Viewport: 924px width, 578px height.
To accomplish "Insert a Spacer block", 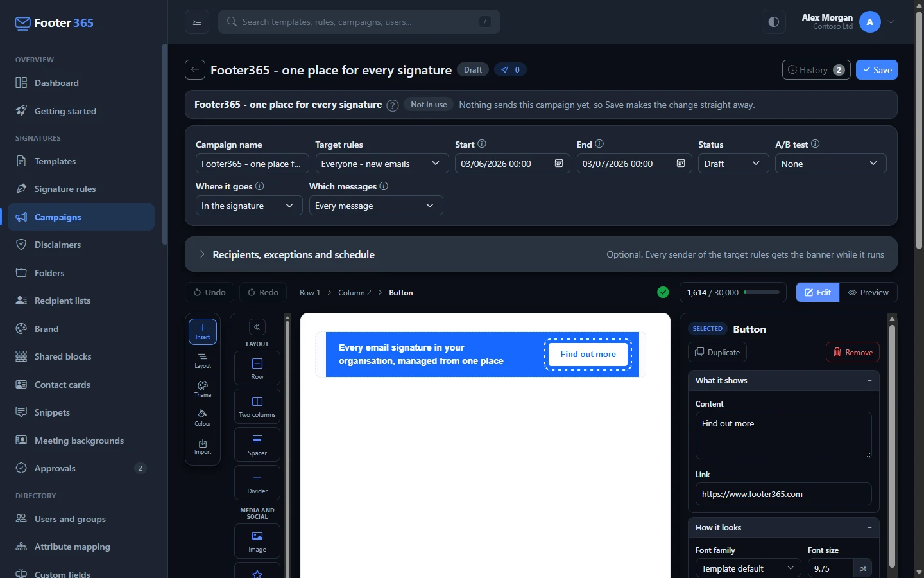I will point(257,444).
